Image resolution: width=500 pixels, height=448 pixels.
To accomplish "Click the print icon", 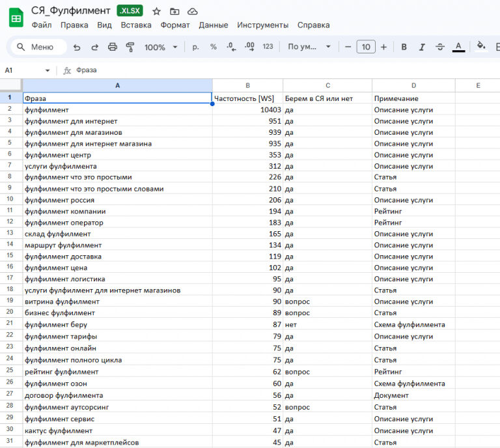I will click(x=112, y=47).
